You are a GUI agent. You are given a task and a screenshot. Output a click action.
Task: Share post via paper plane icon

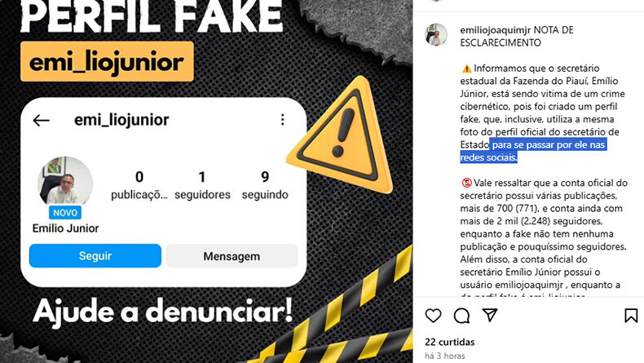click(490, 315)
